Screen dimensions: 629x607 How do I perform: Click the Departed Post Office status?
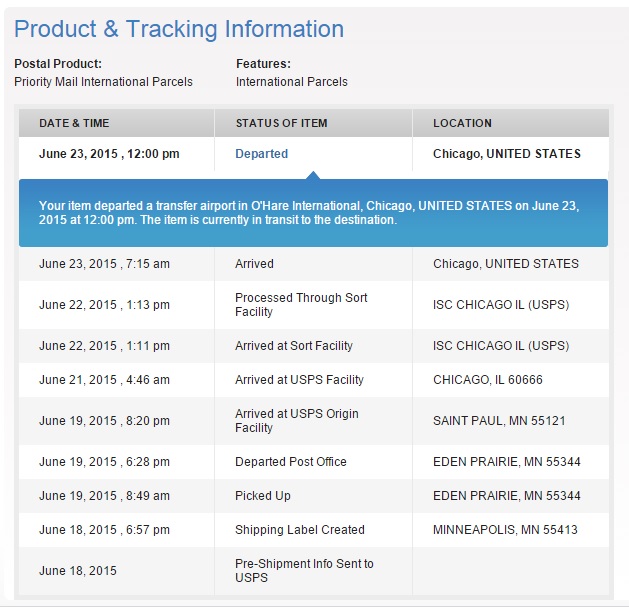(290, 462)
